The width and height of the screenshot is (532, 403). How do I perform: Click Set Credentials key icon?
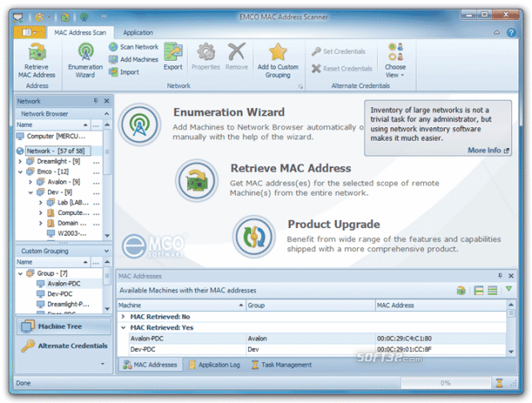tap(316, 51)
